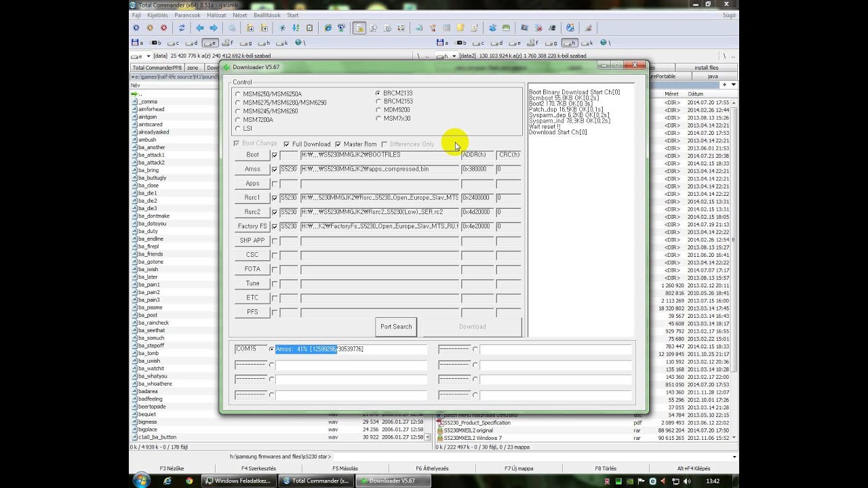Click the Rsrc1 file browse button
The width and height of the screenshot is (868, 488).
[x=252, y=198]
